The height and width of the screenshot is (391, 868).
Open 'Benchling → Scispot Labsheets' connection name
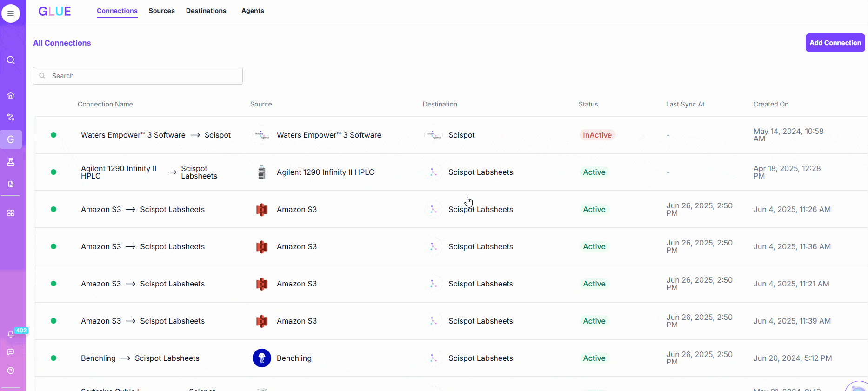tap(140, 358)
